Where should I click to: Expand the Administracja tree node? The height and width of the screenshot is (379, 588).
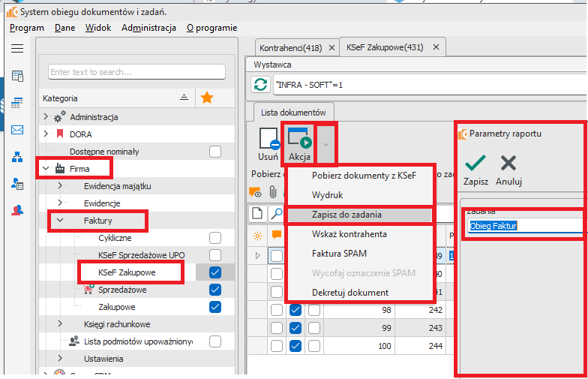point(46,117)
